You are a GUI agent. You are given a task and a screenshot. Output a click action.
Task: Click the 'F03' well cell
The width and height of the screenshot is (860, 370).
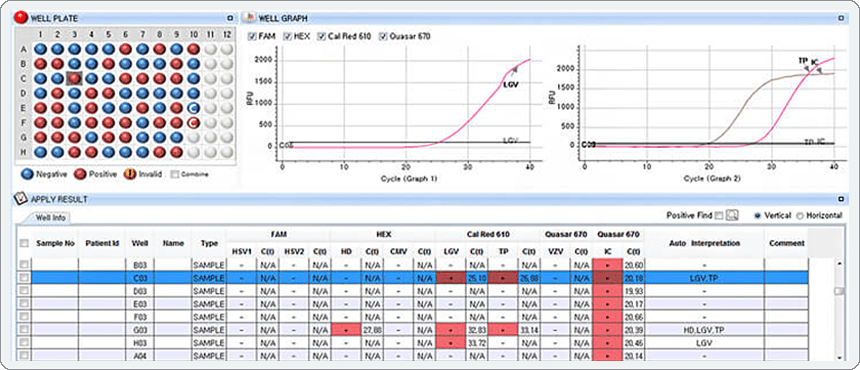tap(139, 316)
